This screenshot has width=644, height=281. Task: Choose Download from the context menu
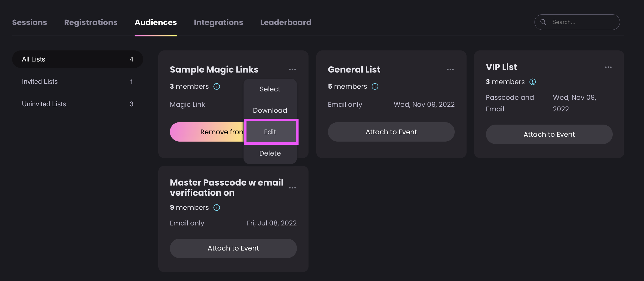(x=270, y=110)
